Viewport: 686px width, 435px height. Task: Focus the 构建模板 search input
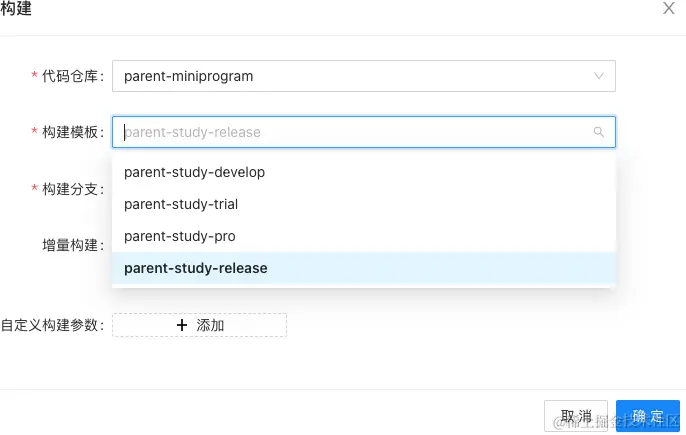pyautogui.click(x=350, y=132)
